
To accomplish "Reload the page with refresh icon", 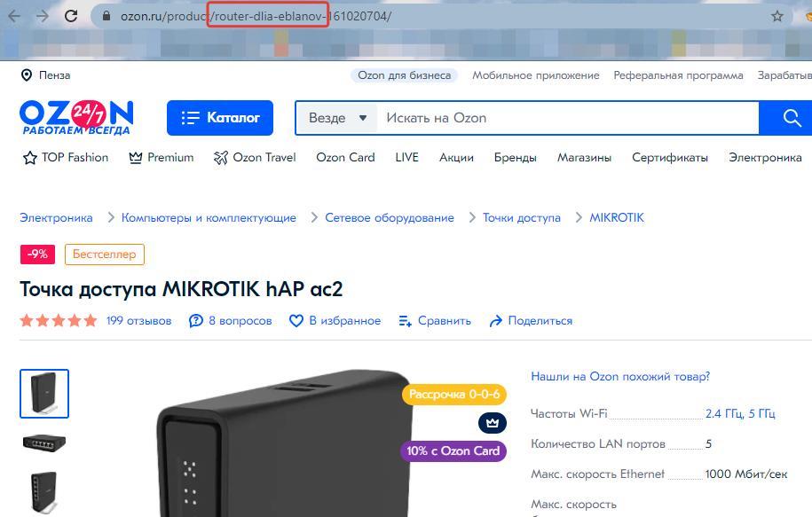I will click(x=71, y=16).
